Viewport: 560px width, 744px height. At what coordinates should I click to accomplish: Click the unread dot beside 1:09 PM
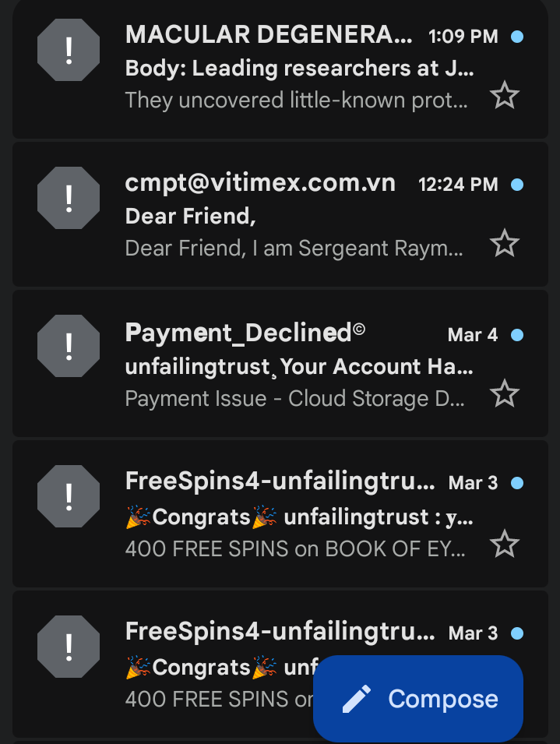(x=516, y=36)
